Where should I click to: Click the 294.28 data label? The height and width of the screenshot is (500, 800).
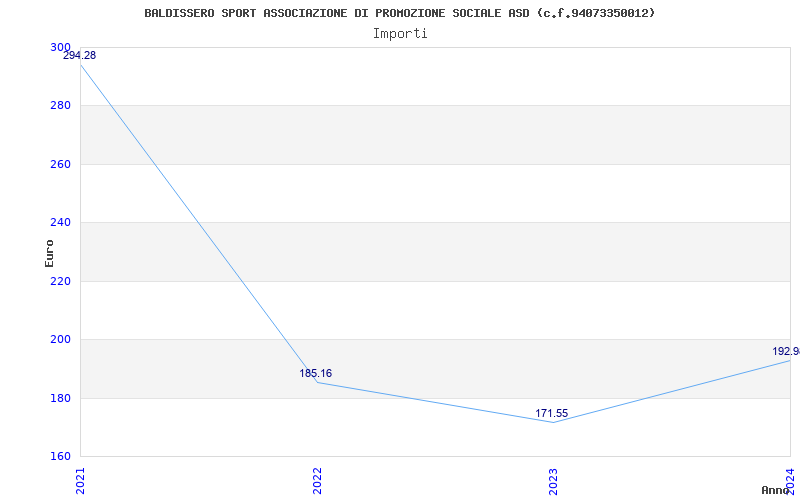click(80, 55)
